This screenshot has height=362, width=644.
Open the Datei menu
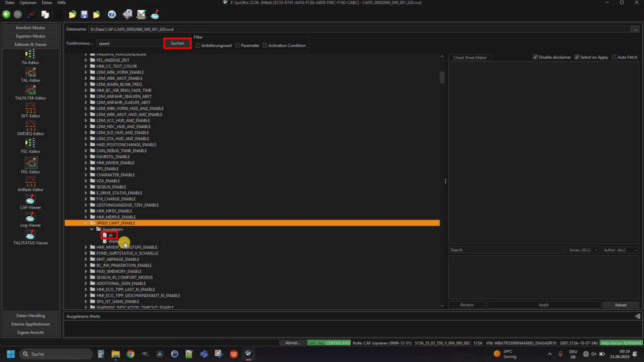coord(10,3)
